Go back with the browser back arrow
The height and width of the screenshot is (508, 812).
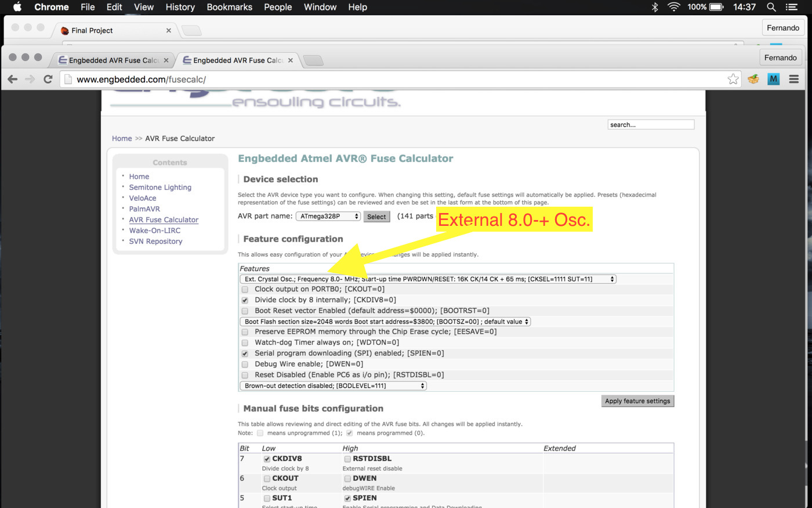coord(13,79)
